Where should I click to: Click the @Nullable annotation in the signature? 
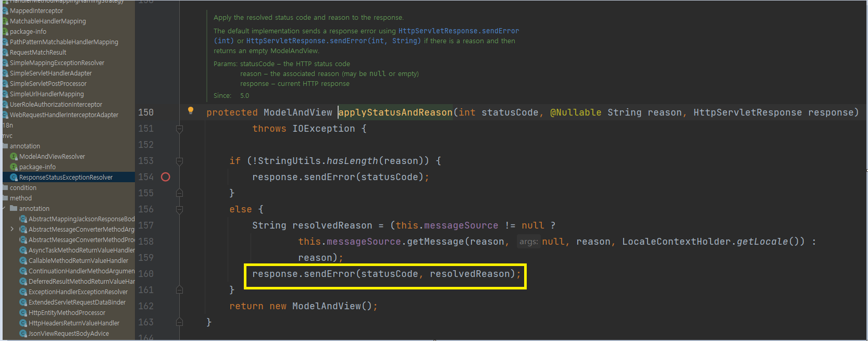point(576,112)
